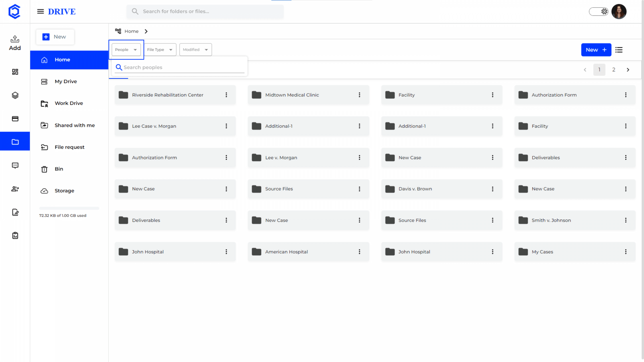644x362 pixels.
Task: Expand the File Type filter dropdown
Action: (x=160, y=50)
